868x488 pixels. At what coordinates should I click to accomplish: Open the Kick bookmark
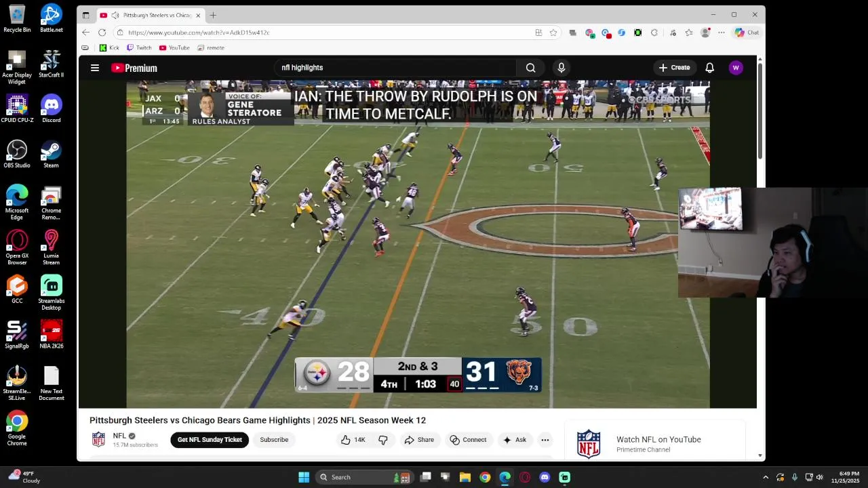pyautogui.click(x=109, y=47)
